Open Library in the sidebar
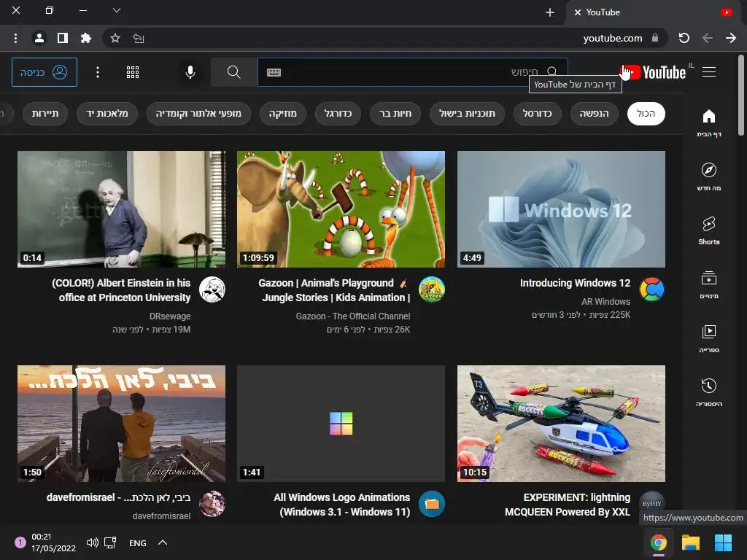Image resolution: width=747 pixels, height=560 pixels. coord(709,338)
